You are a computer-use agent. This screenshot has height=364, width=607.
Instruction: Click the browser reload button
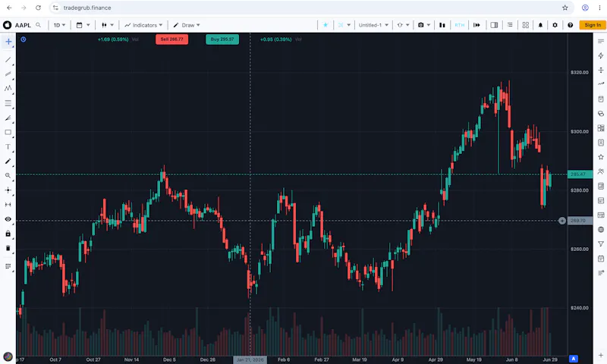[x=38, y=8]
